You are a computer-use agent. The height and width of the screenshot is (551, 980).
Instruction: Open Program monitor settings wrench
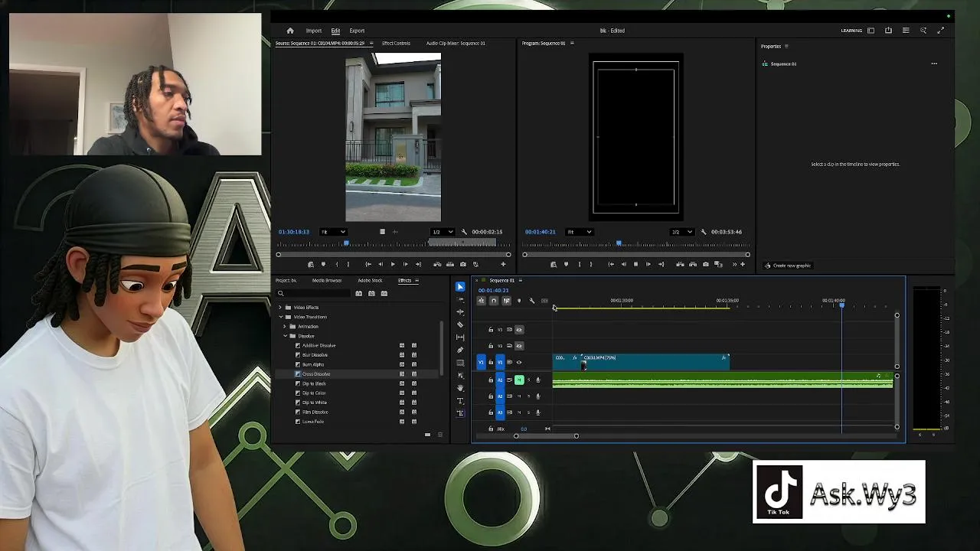[x=704, y=232]
